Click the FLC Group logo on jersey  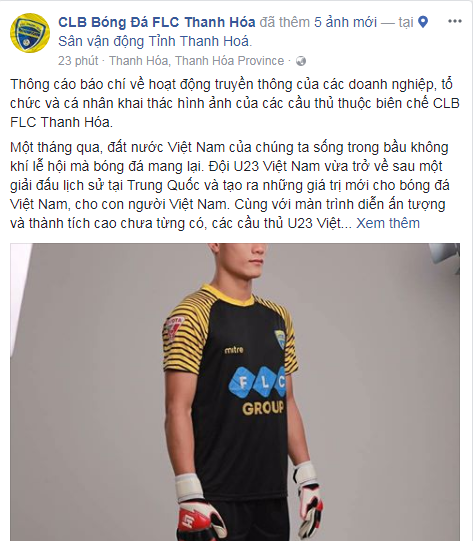pos(260,393)
